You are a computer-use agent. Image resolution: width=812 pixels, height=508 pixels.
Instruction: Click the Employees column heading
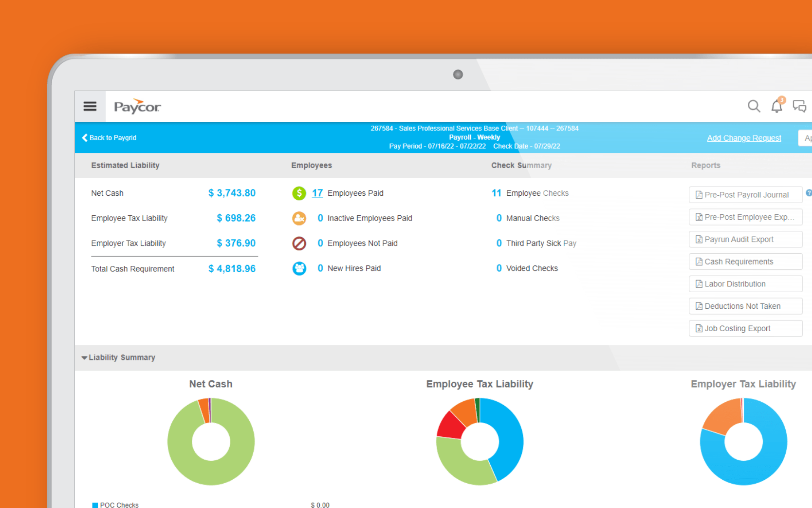coord(312,166)
